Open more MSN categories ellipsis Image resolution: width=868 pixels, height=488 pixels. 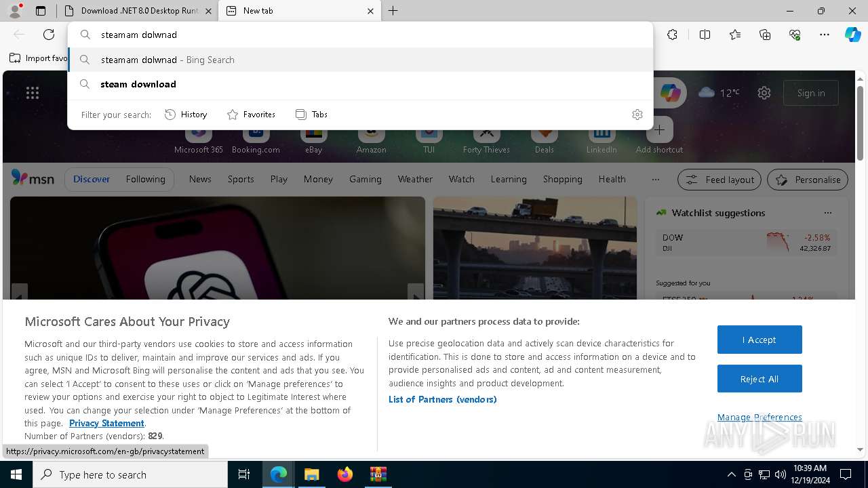tap(655, 180)
